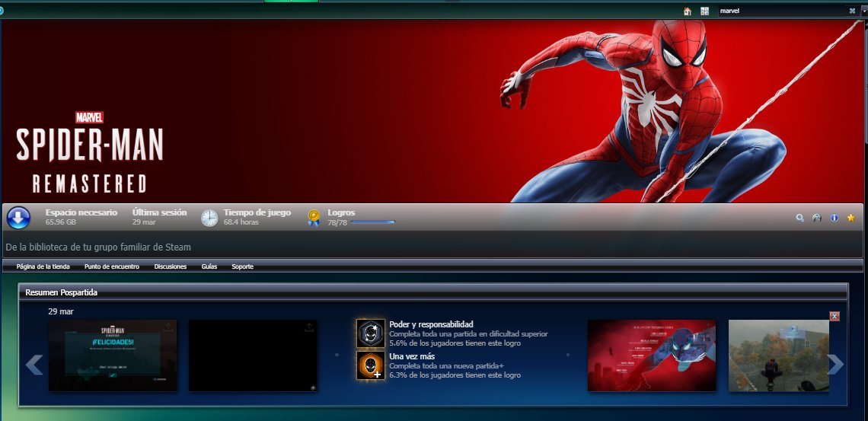Viewport: 868px width, 421px height.
Task: Click the 68.4 horas playtime text
Action: click(241, 222)
